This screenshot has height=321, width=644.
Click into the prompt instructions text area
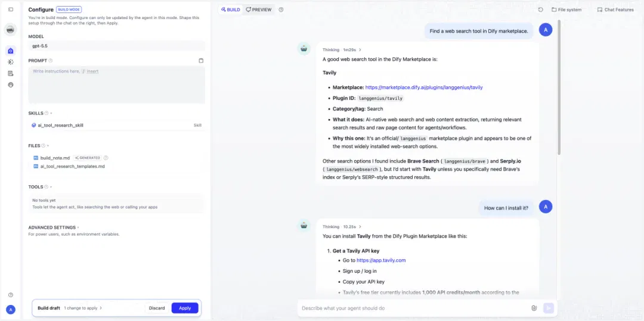click(116, 85)
